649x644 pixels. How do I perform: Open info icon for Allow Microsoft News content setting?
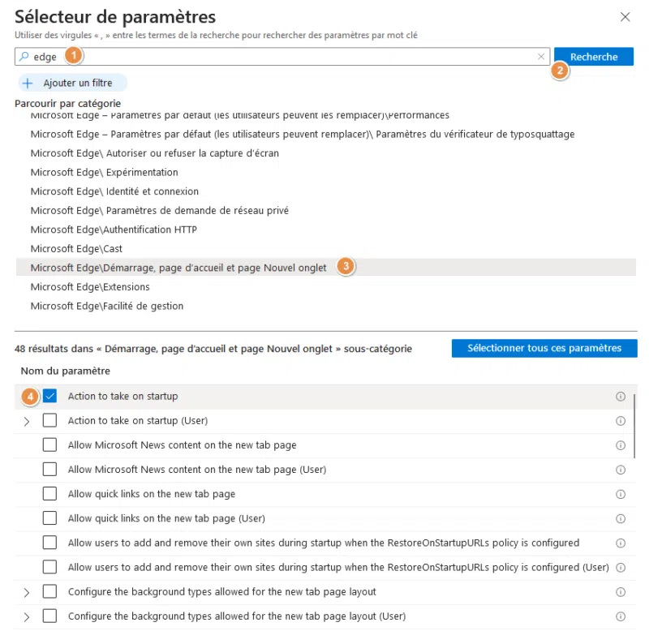(621, 444)
